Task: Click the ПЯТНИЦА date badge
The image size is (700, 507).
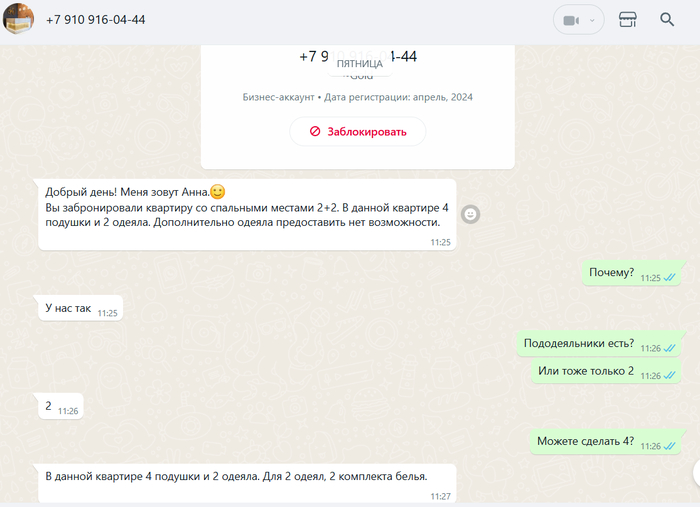Action: point(358,63)
